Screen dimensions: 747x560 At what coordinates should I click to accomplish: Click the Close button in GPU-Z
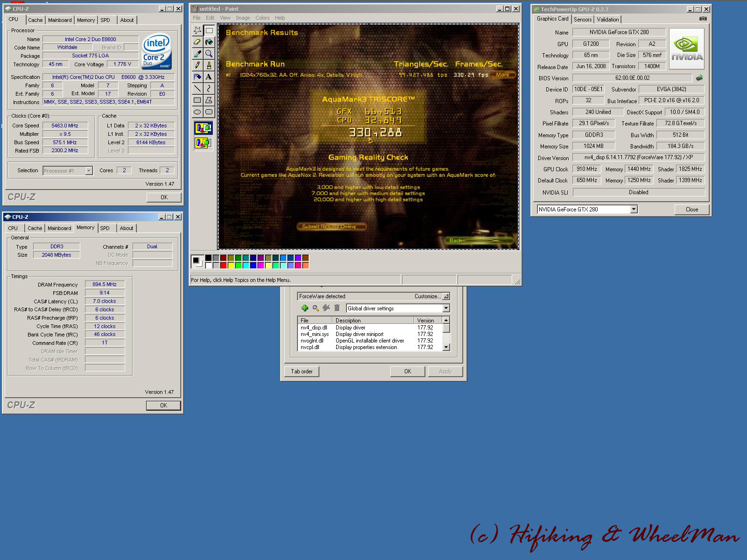tap(692, 210)
